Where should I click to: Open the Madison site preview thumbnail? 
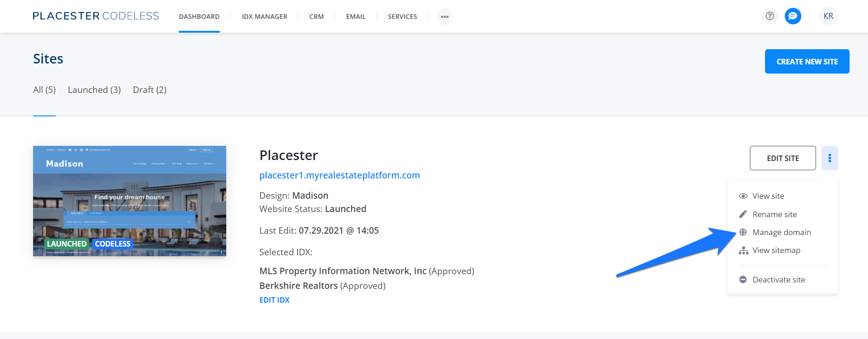click(130, 201)
